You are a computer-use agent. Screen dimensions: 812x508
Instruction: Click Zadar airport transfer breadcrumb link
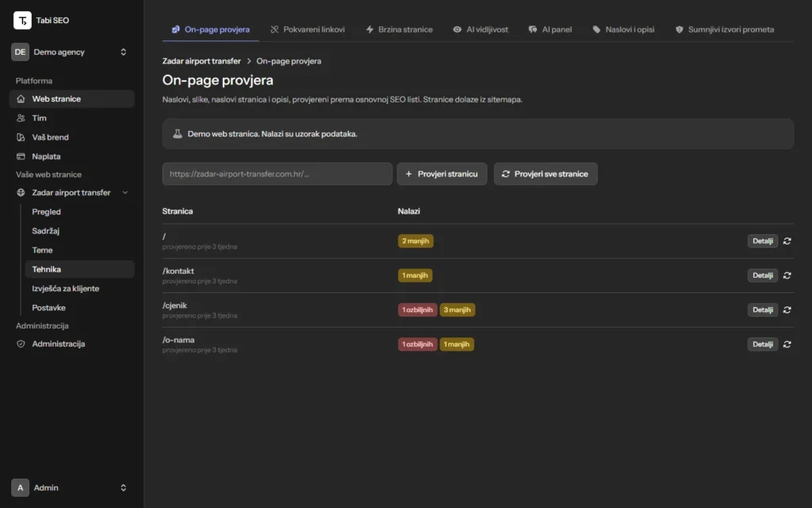click(x=201, y=61)
